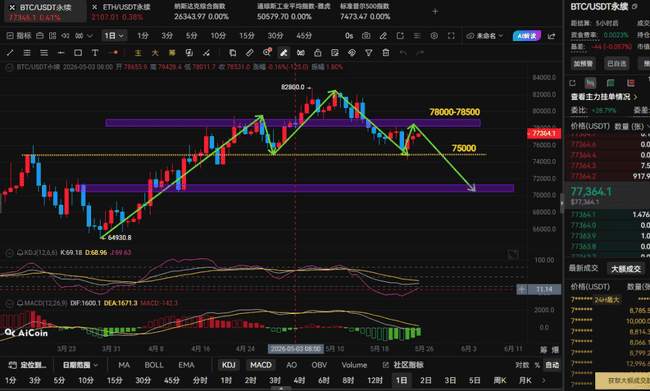The height and width of the screenshot is (391, 650).
Task: Maximize the KDJ indicator pane
Action: pos(513,255)
